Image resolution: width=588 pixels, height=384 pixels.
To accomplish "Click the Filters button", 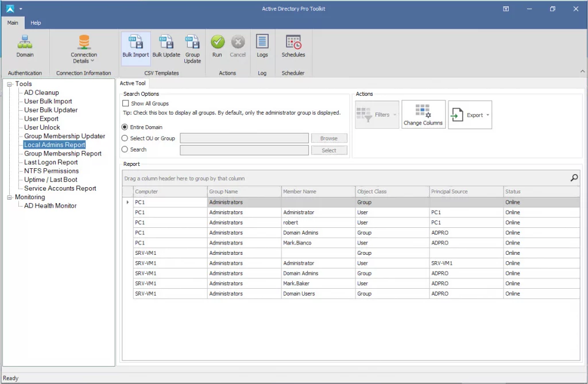I will tap(377, 115).
